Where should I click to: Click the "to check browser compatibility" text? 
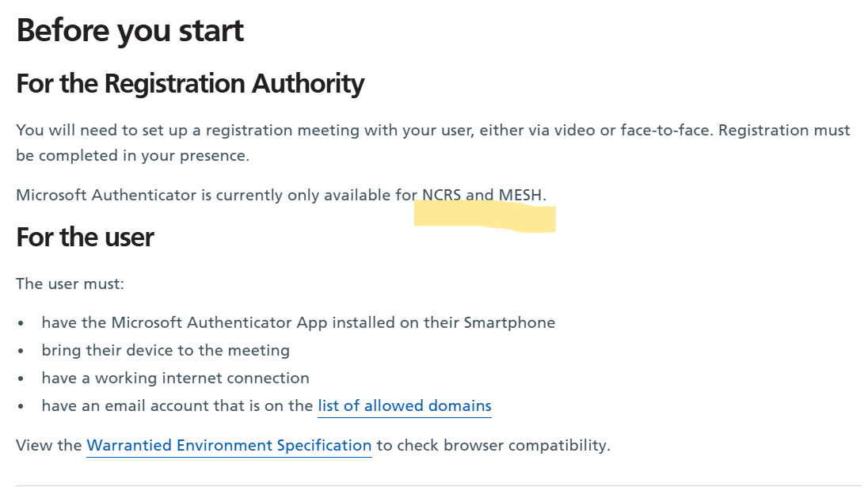tap(493, 445)
